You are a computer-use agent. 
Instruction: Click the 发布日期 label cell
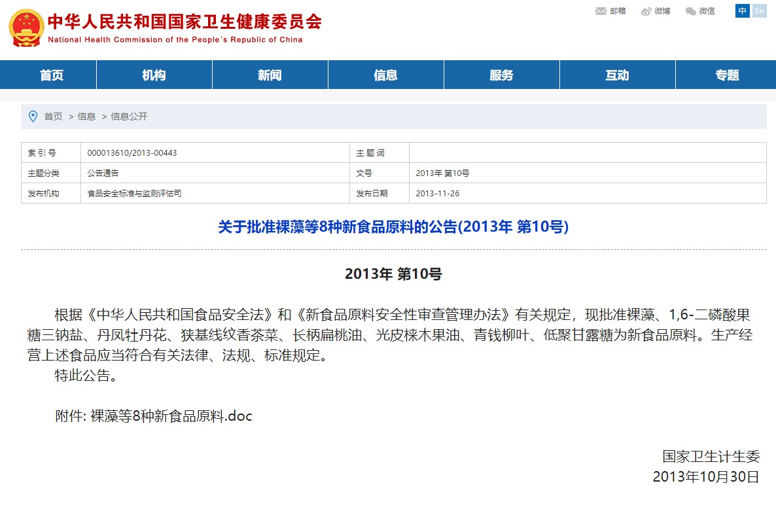click(379, 194)
